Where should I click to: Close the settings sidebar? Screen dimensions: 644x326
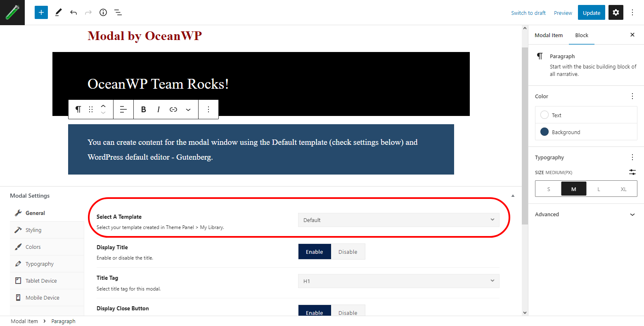click(x=632, y=35)
